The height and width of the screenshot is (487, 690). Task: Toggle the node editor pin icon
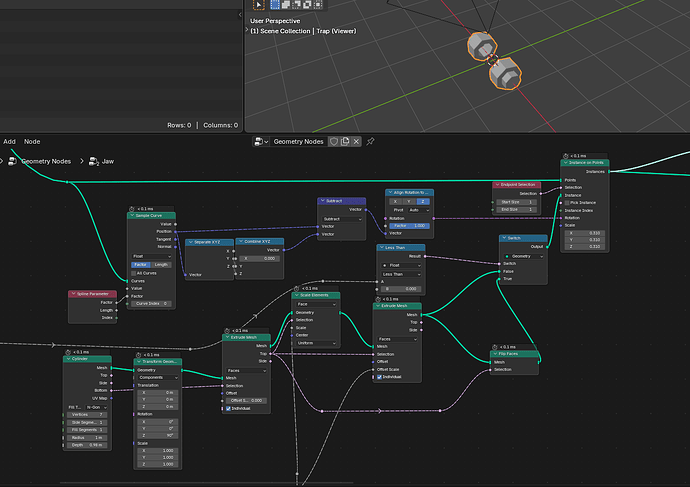[x=371, y=141]
